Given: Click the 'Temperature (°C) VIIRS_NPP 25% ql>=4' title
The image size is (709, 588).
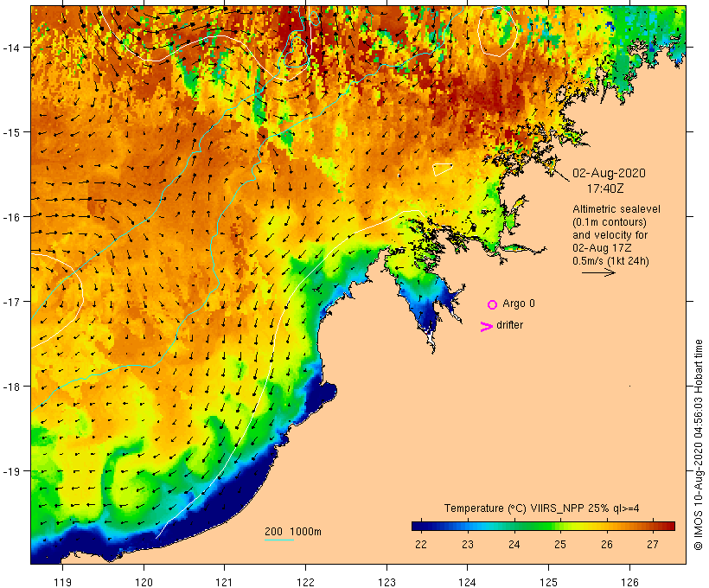Looking at the screenshot, I should pos(542,508).
